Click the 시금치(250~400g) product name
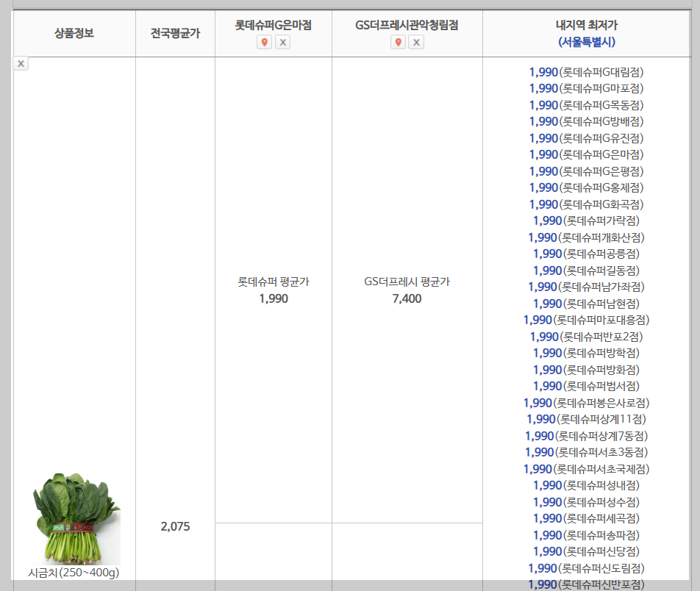 click(x=74, y=572)
